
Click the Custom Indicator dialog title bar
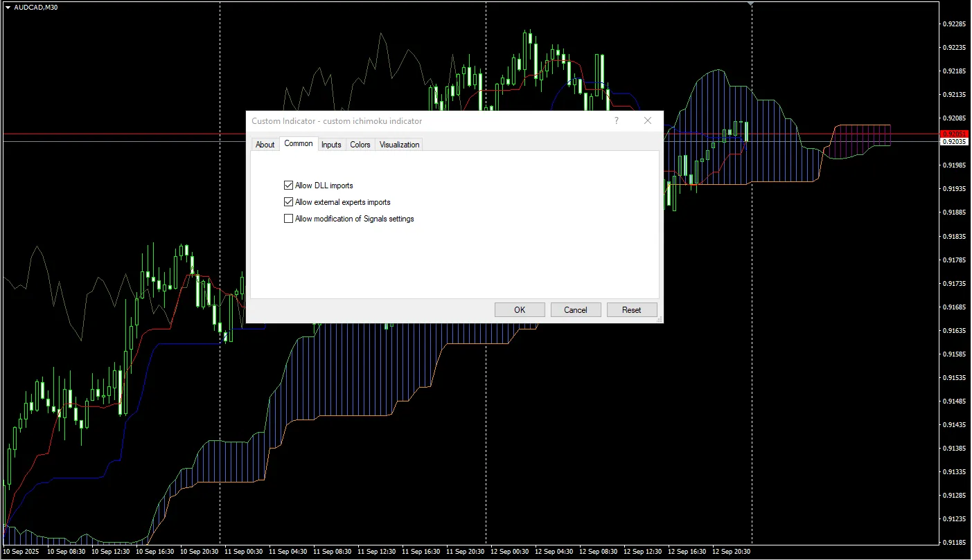[416, 120]
